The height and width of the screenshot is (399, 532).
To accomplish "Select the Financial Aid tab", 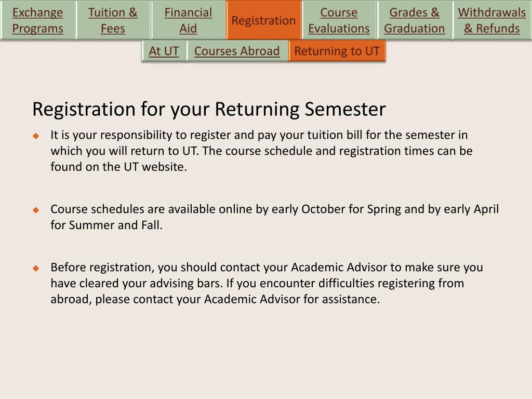I will pyautogui.click(x=188, y=20).
